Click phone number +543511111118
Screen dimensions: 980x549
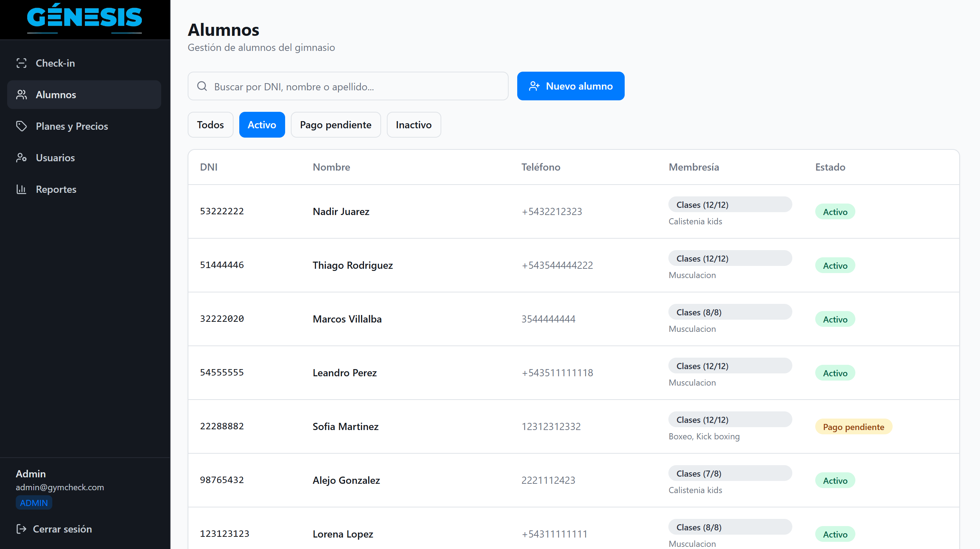[557, 373]
